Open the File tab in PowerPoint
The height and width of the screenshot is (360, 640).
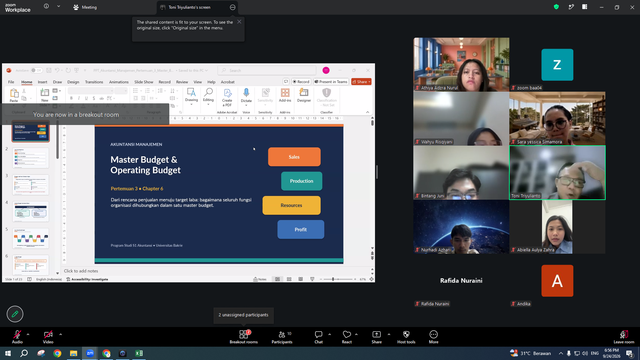click(x=11, y=82)
